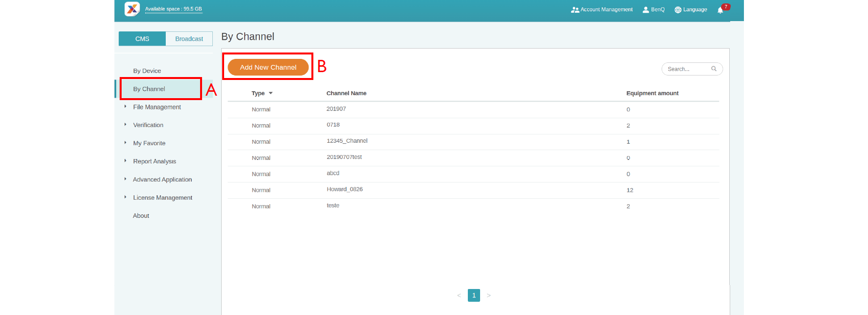868x315 pixels.
Task: Sort by Type dropdown arrow
Action: click(x=271, y=93)
